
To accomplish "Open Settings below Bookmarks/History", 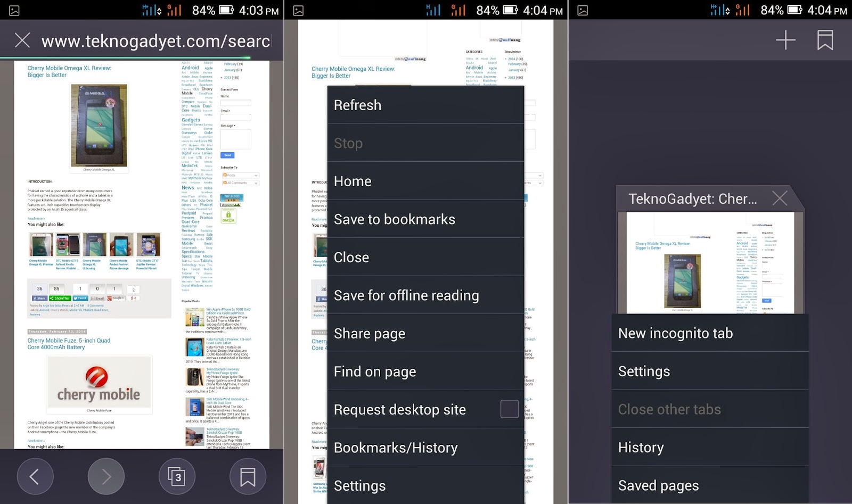I will [x=425, y=485].
